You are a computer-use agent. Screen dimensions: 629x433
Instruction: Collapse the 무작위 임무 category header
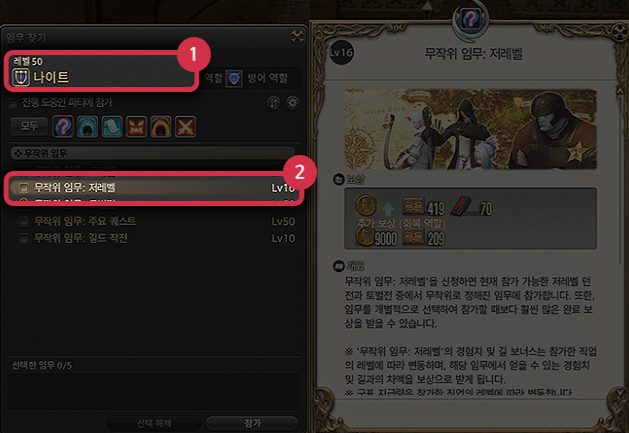[152, 153]
